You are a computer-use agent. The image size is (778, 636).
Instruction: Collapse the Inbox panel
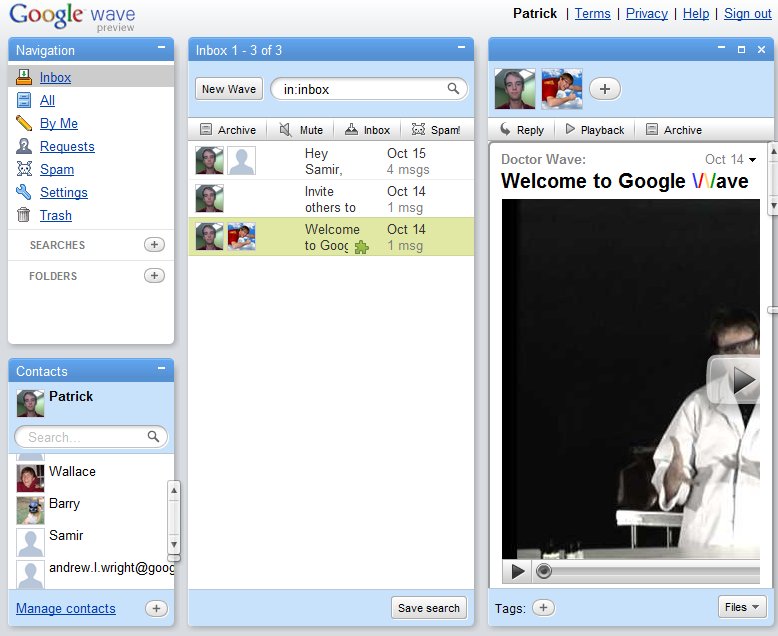coord(461,48)
